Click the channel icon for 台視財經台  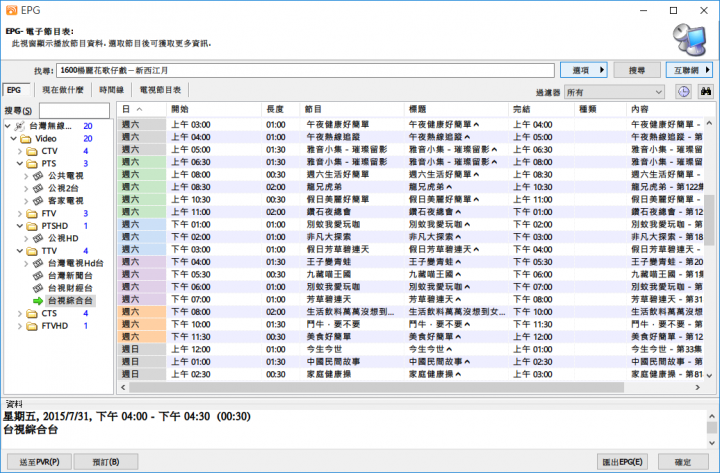[38, 288]
